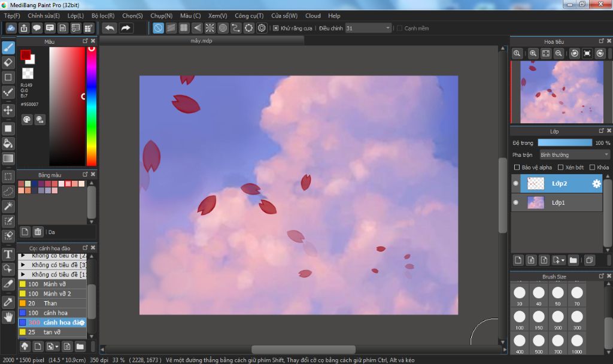Select the Bucket fill tool
This screenshot has height=364, width=613.
(x=8, y=144)
